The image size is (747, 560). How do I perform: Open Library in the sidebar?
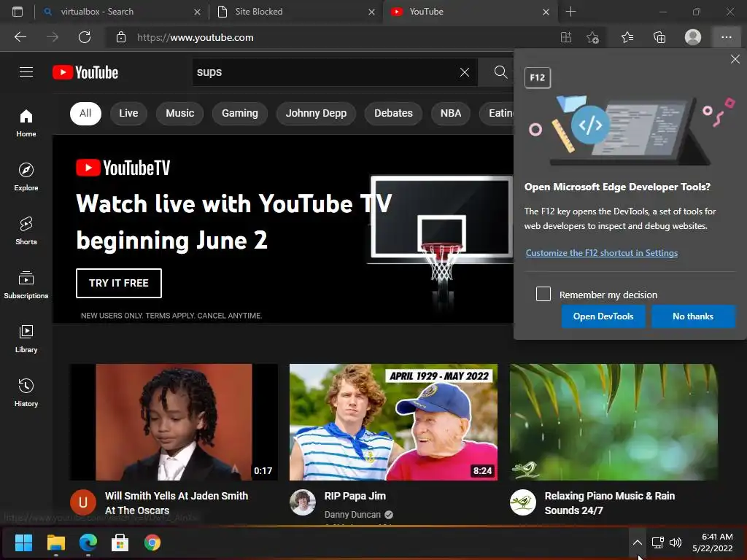point(26,338)
